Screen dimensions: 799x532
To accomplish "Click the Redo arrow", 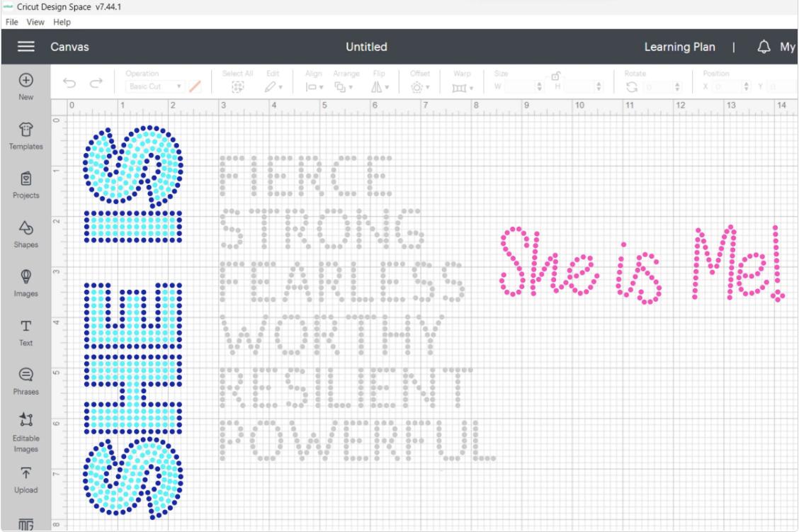I will pyautogui.click(x=96, y=83).
